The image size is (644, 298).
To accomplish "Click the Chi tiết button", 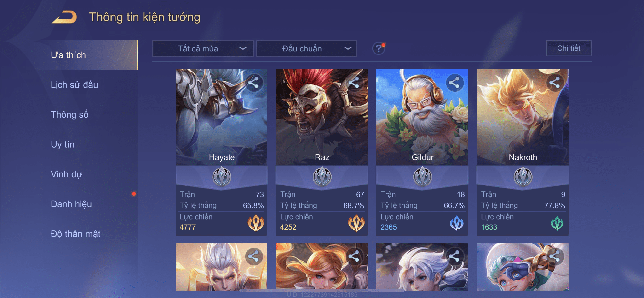I will (x=569, y=48).
